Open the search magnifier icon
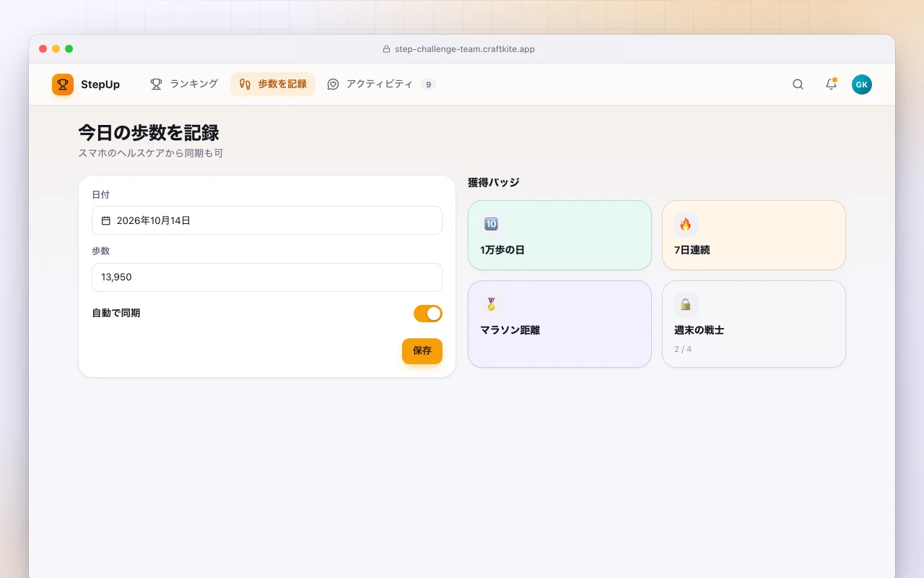The height and width of the screenshot is (578, 924). 798,85
